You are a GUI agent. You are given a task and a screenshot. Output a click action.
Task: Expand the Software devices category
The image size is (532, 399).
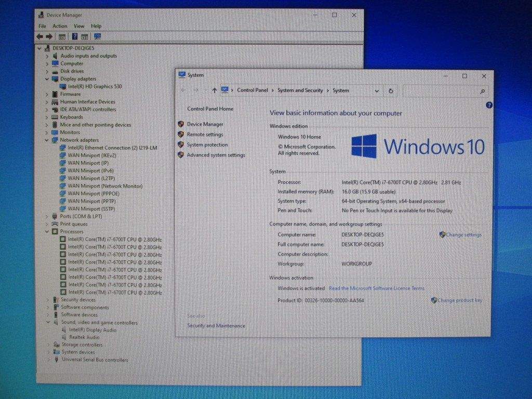tap(47, 315)
